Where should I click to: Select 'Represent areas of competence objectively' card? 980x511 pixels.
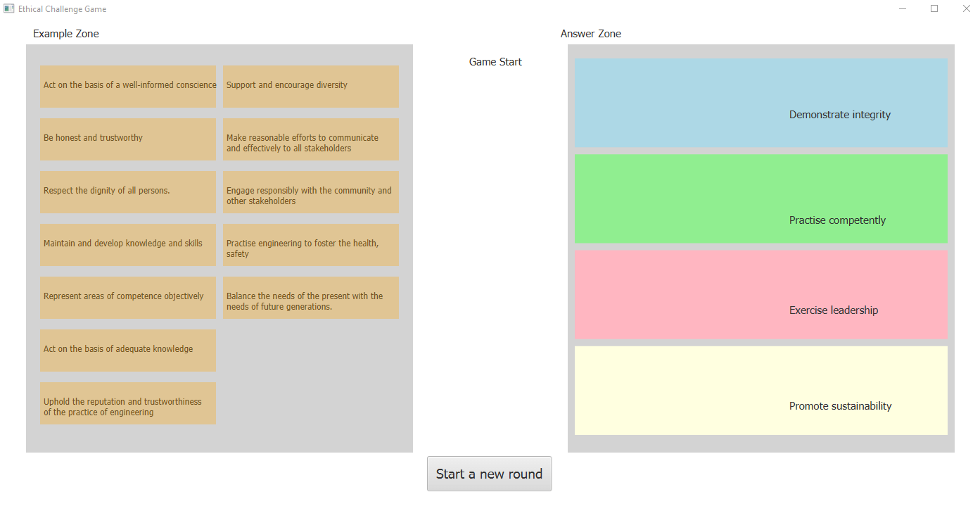coord(128,297)
